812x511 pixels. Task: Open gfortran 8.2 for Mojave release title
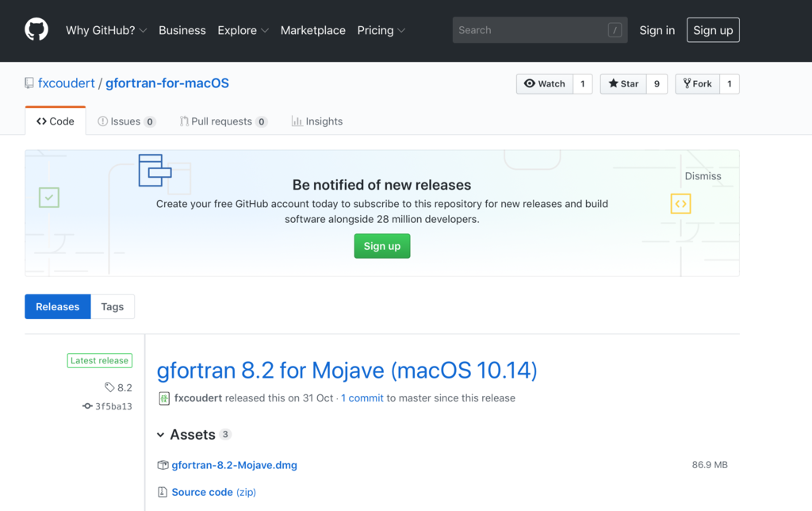point(347,371)
